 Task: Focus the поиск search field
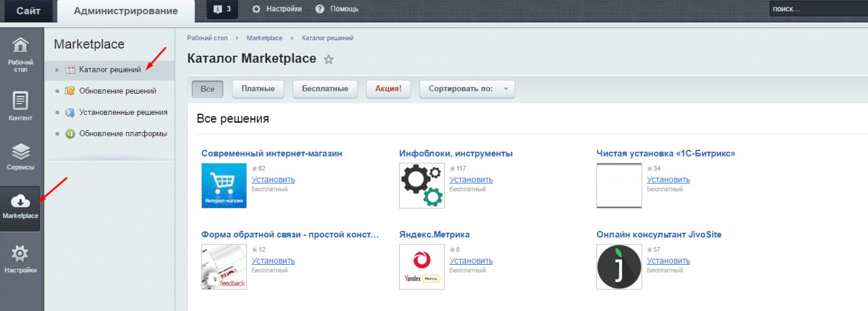pos(818,9)
